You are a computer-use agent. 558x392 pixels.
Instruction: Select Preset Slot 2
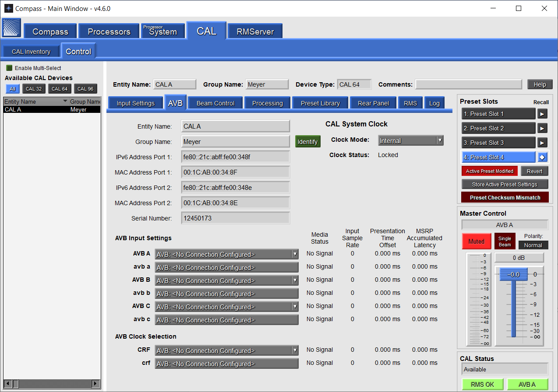tap(498, 128)
